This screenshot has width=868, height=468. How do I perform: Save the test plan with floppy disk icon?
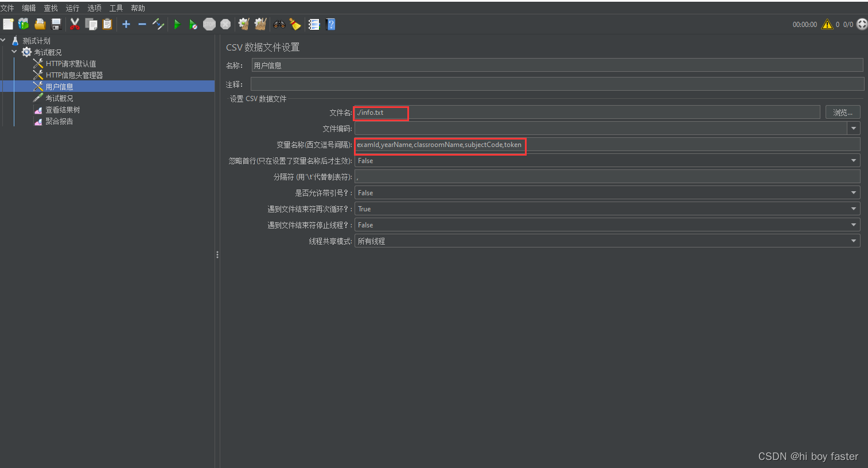[56, 24]
